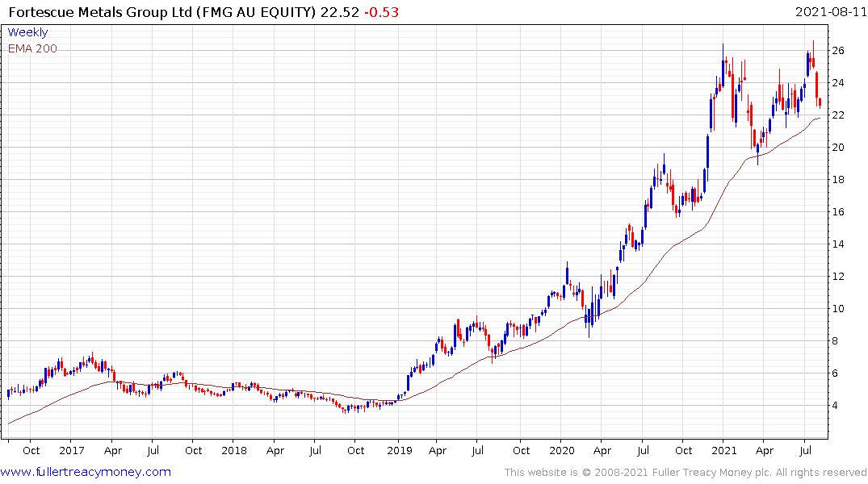Click the 14 price axis label
The width and height of the screenshot is (868, 484).
tap(838, 244)
